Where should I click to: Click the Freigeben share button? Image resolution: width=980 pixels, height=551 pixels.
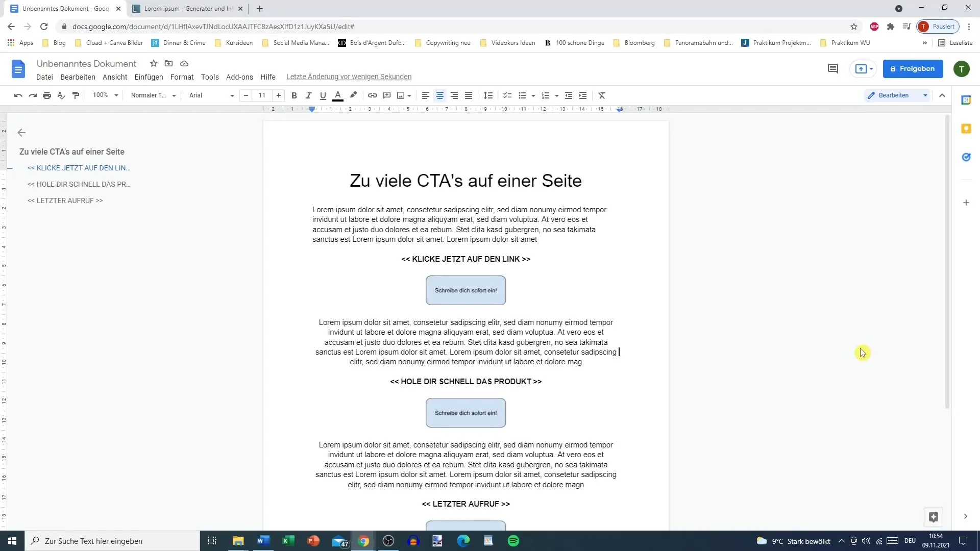[913, 69]
